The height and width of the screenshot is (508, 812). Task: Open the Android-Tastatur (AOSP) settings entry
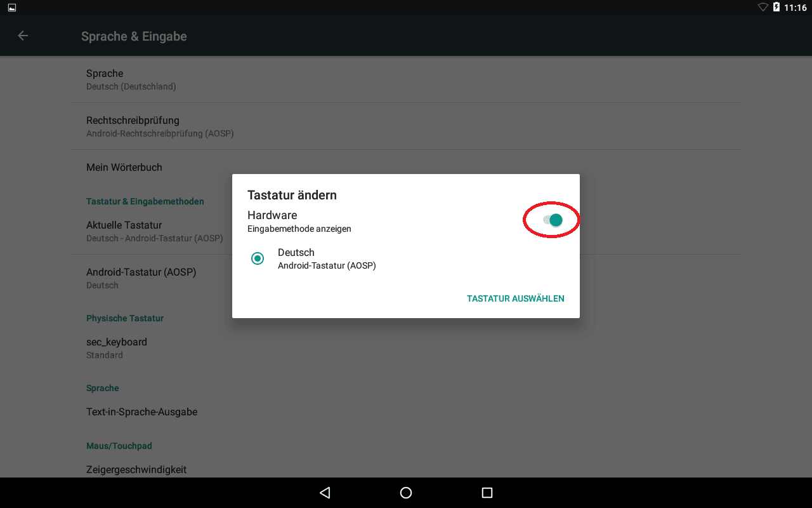(406, 278)
